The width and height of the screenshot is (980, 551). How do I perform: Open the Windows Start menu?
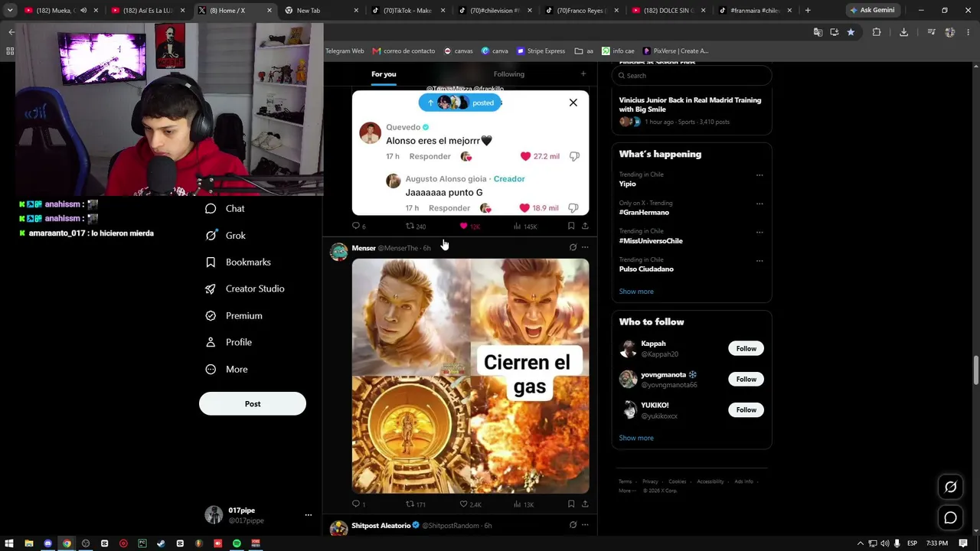(9, 543)
